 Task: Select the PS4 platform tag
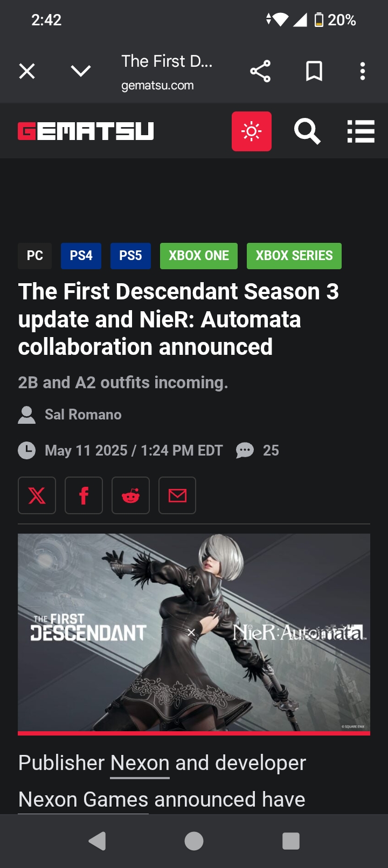(x=81, y=256)
